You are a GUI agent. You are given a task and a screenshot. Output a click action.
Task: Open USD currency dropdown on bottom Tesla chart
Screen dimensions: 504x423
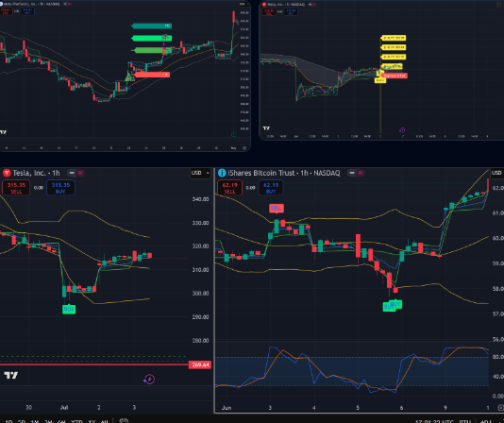201,173
